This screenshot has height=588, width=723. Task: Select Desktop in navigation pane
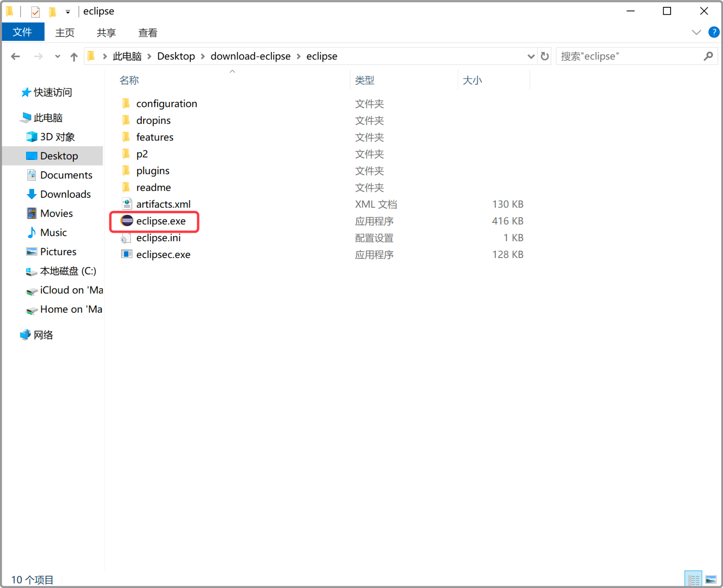pos(52,156)
